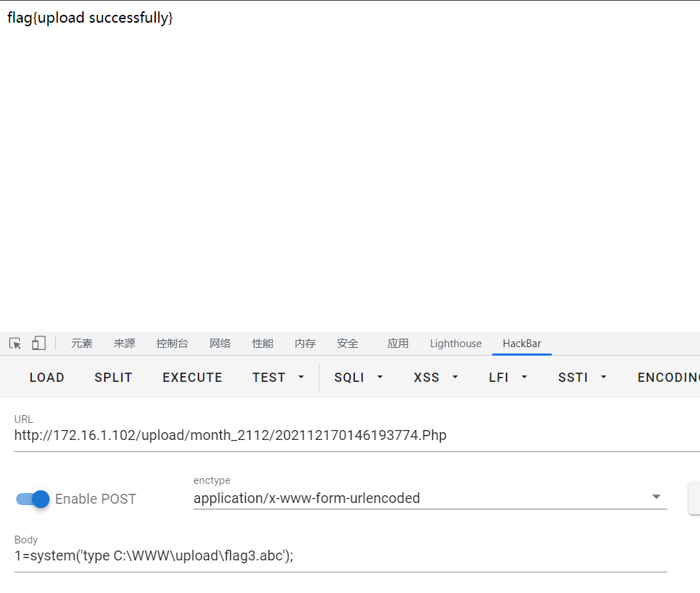This screenshot has width=700, height=593.
Task: Open the enctype dropdown selector
Action: pos(430,498)
